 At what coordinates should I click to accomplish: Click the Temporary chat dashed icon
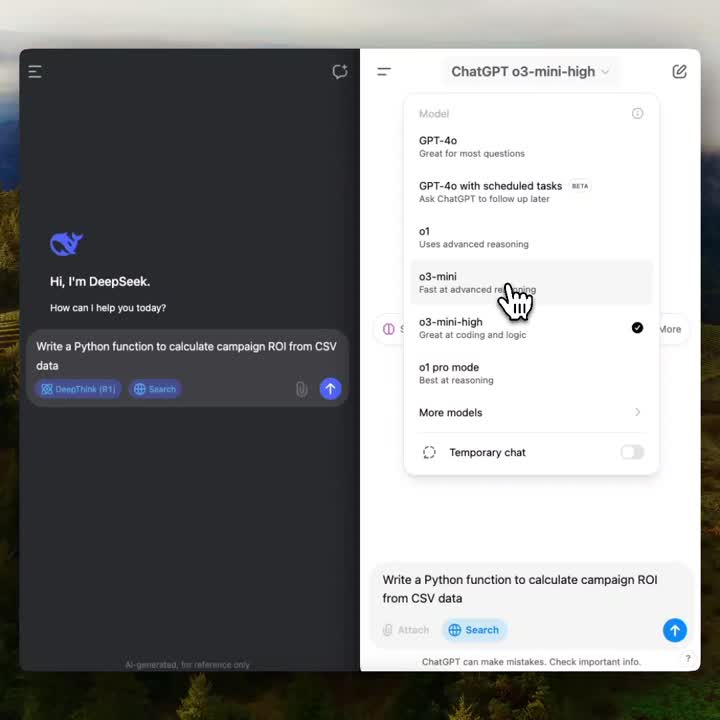(x=429, y=452)
